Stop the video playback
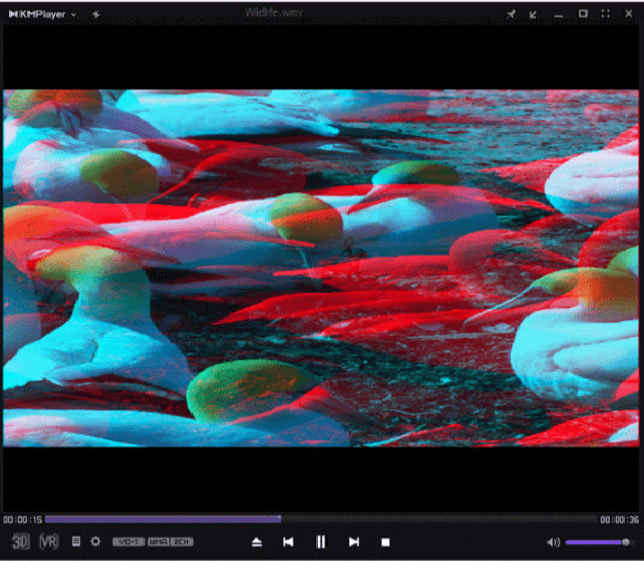Viewport: 644px width, 561px height. pyautogui.click(x=385, y=542)
